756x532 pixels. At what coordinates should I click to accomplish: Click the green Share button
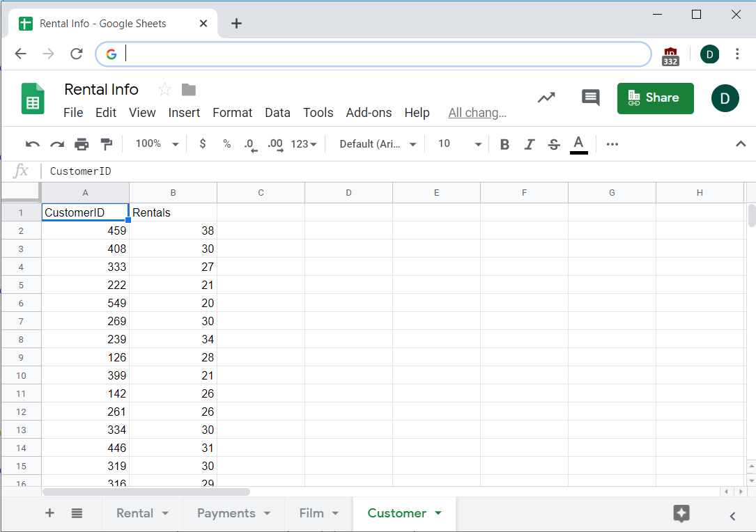[655, 98]
